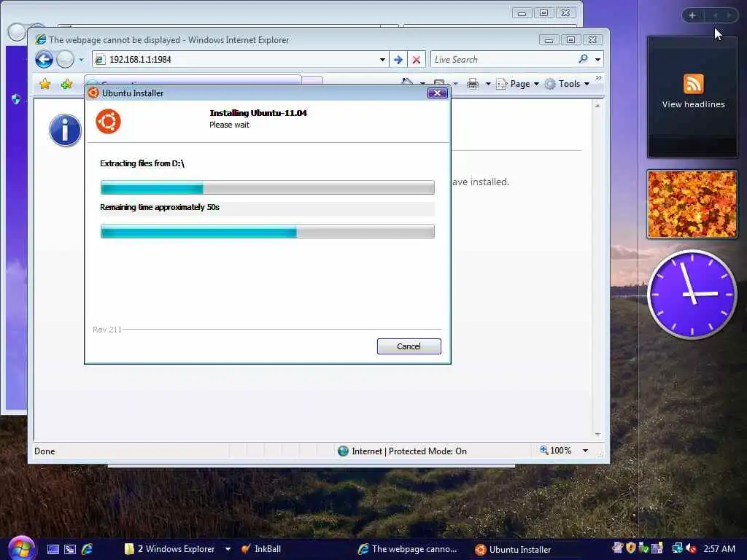Click the Windows security shield tray icon
Viewport: 747px width, 560px height.
[631, 548]
